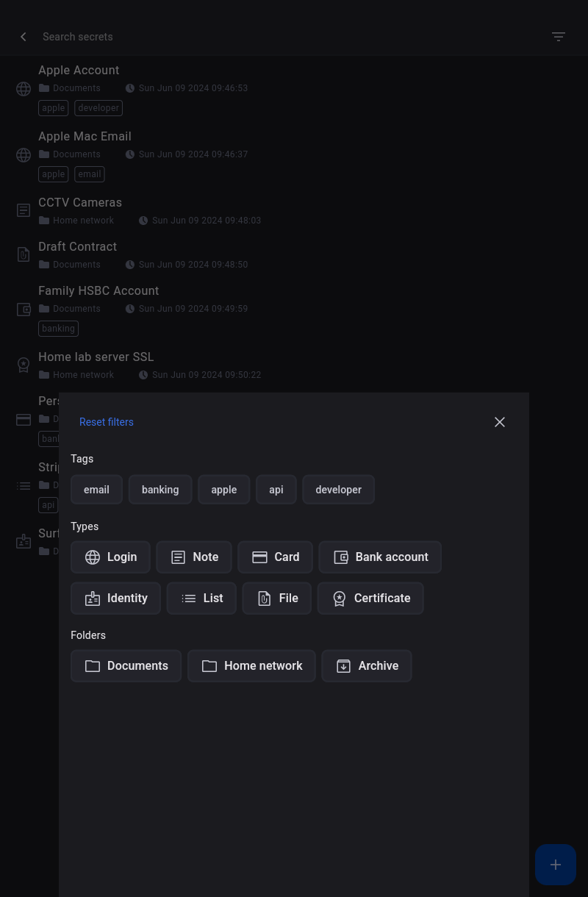This screenshot has height=897, width=588.
Task: Toggle the email tag filter
Action: [x=96, y=490]
